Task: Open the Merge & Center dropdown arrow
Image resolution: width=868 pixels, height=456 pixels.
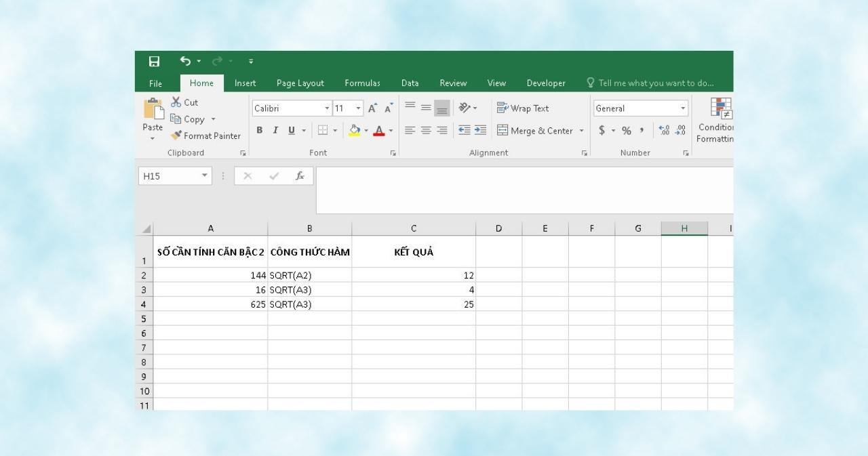Action: [581, 131]
